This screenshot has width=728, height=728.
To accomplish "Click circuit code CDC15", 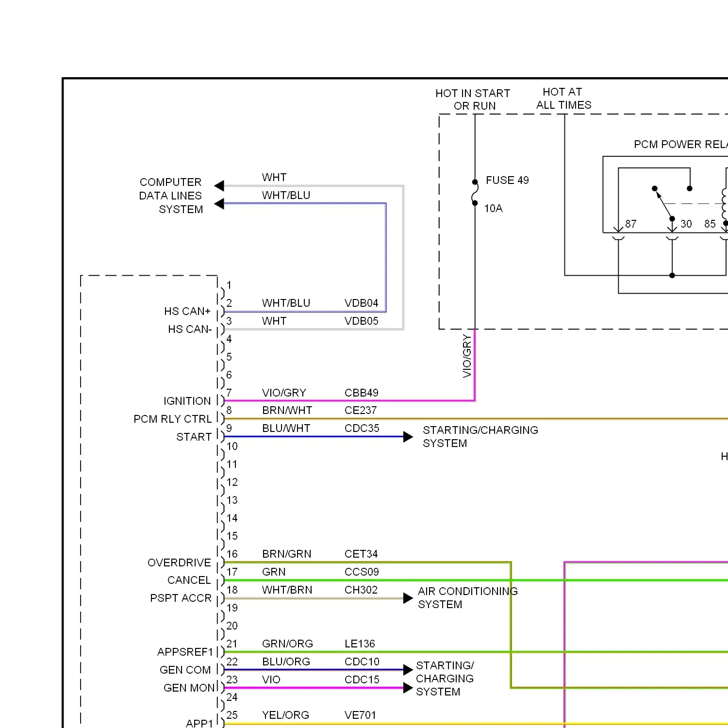I will coord(362,679).
